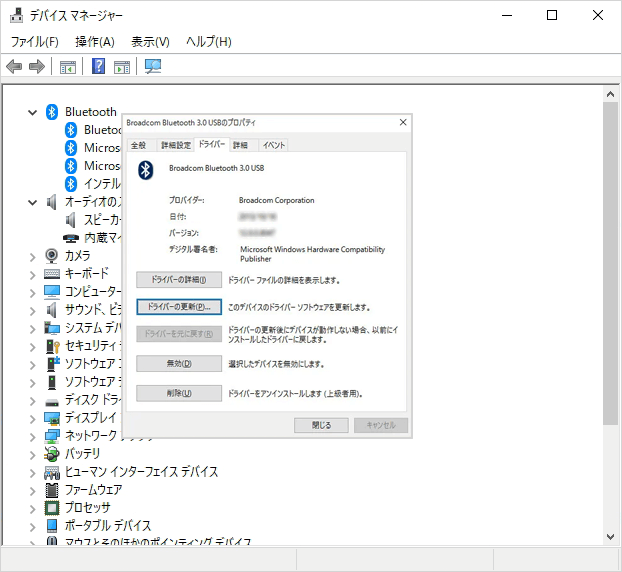
Task: Click the Broadcom Corporation provider text
Action: coord(276,200)
